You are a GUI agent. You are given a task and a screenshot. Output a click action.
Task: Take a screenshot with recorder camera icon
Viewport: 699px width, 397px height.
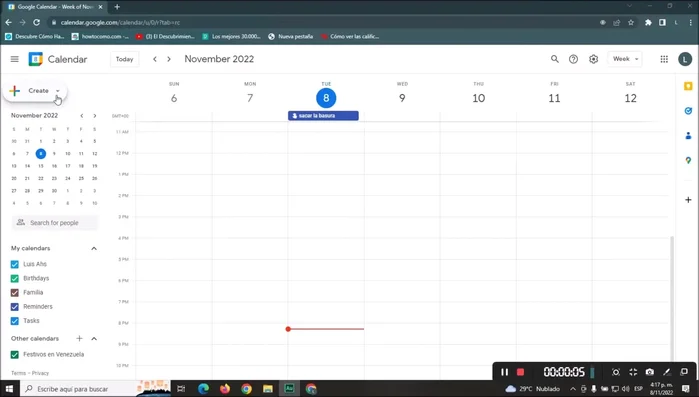tap(650, 372)
